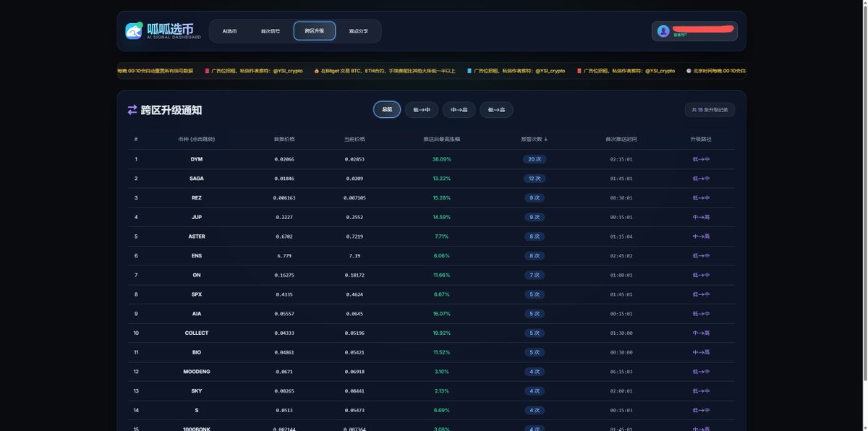Open the SAGA coin link

(197, 179)
